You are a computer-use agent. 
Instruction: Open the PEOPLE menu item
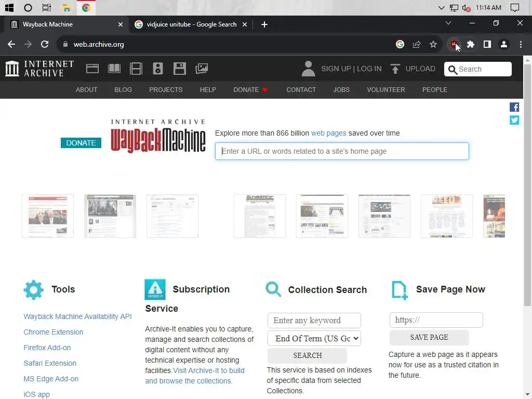click(435, 90)
